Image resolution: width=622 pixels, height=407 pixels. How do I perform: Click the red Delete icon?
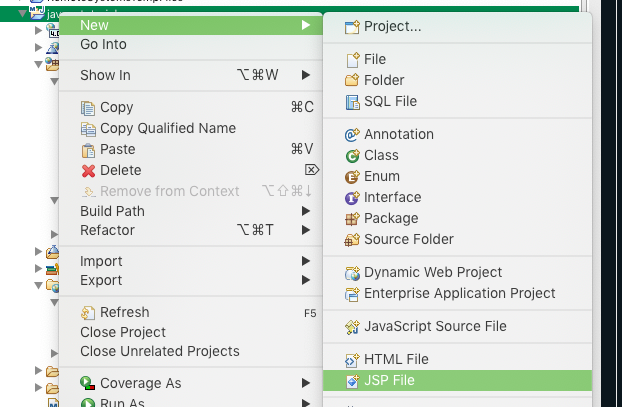88,171
